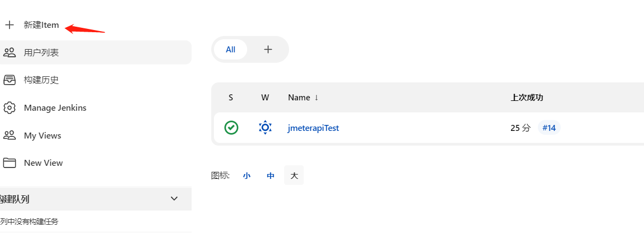Add a new view with plus tab
The height and width of the screenshot is (234, 644).
click(268, 50)
